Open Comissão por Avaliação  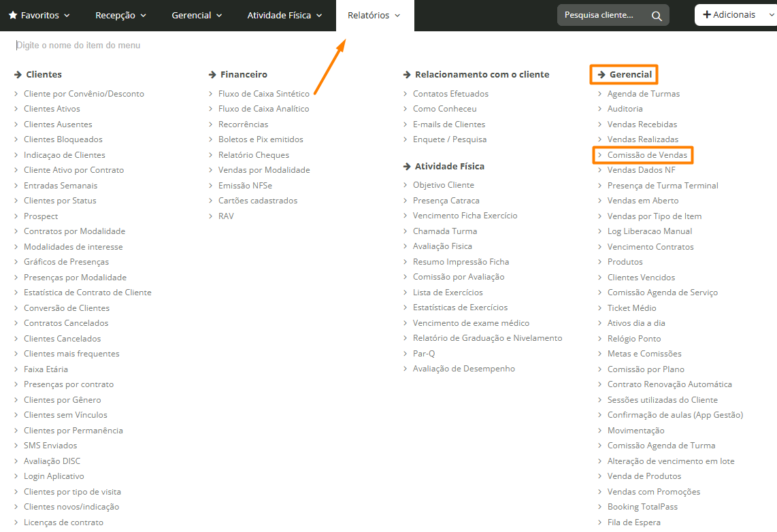coord(459,277)
